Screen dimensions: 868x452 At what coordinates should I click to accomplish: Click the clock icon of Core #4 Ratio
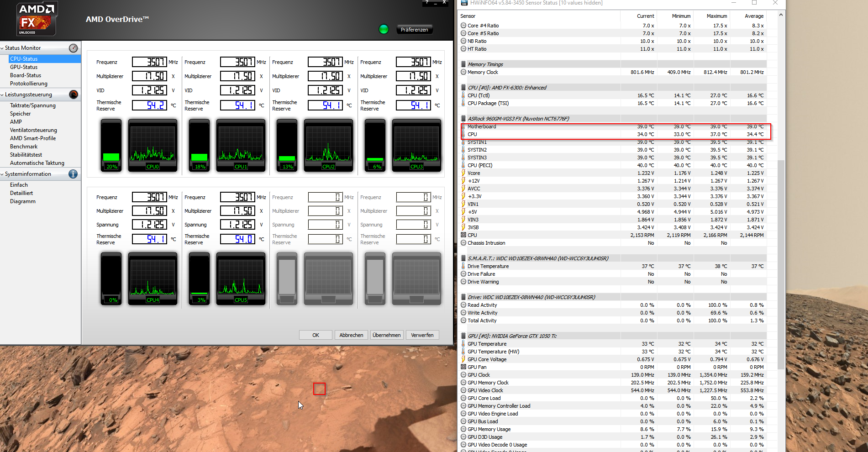[x=463, y=26]
